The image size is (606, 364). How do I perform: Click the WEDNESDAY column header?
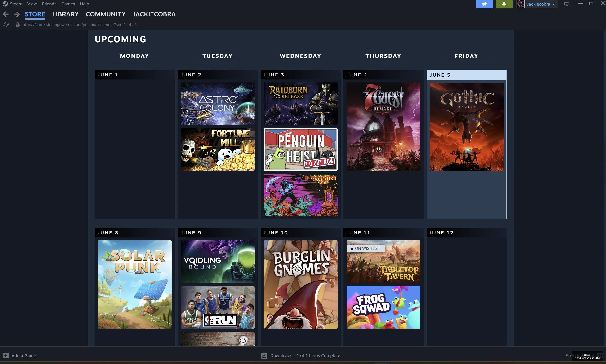(300, 56)
